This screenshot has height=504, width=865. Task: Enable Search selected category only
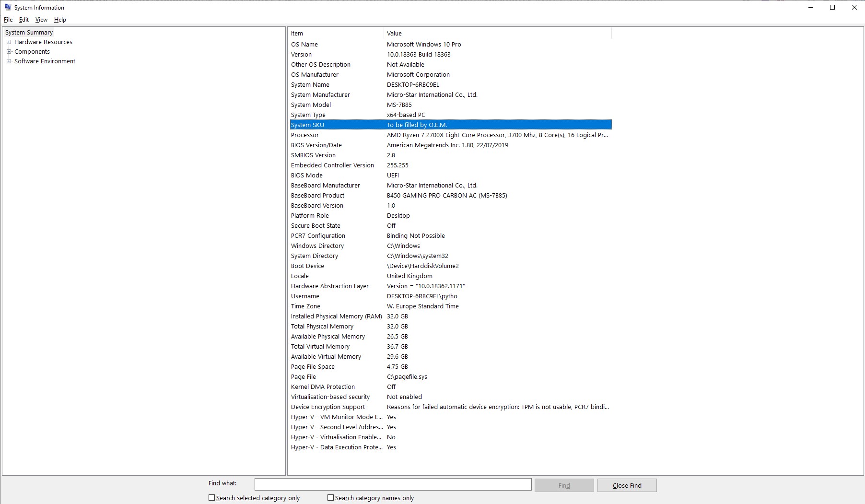click(x=211, y=498)
